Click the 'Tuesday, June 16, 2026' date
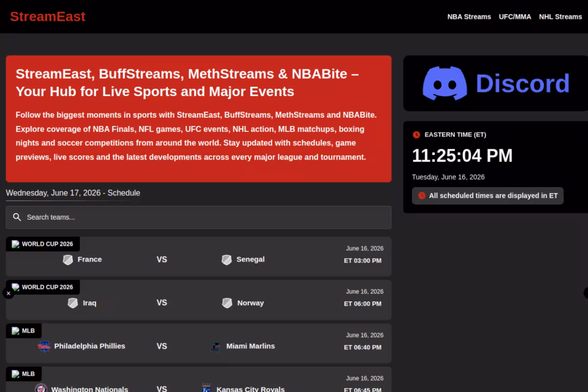This screenshot has height=392, width=588. click(x=448, y=177)
